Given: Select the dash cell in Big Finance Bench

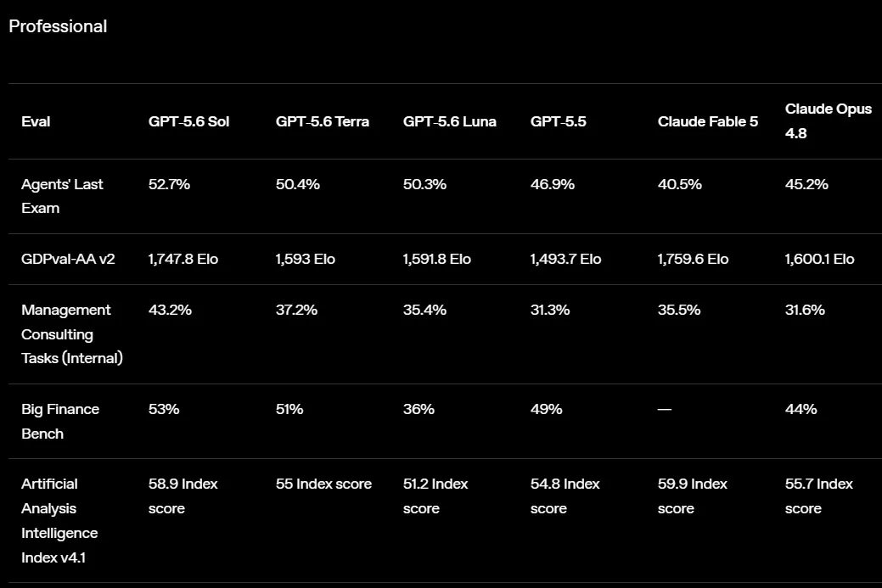Looking at the screenshot, I should [665, 409].
